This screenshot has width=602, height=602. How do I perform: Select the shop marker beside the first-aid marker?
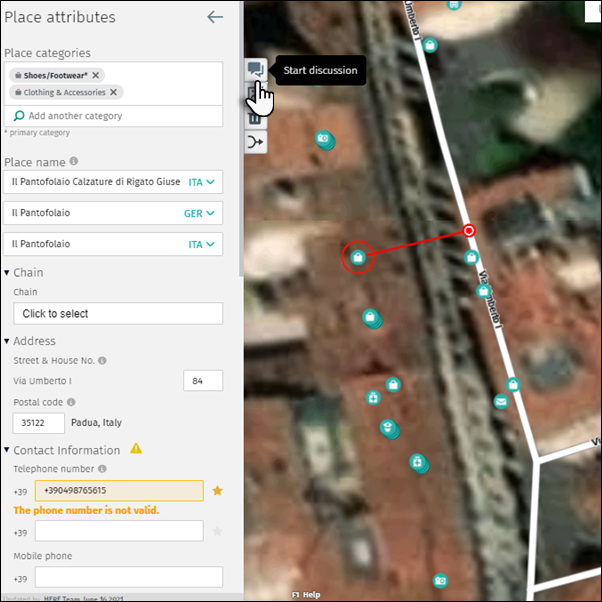pyautogui.click(x=393, y=384)
